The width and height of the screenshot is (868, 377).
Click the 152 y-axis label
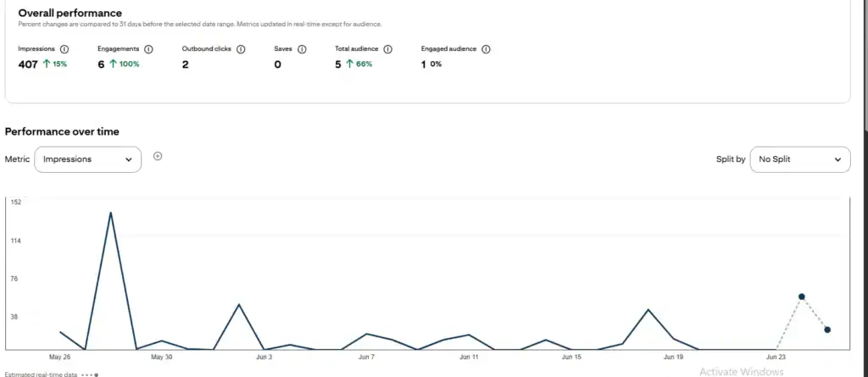point(16,202)
